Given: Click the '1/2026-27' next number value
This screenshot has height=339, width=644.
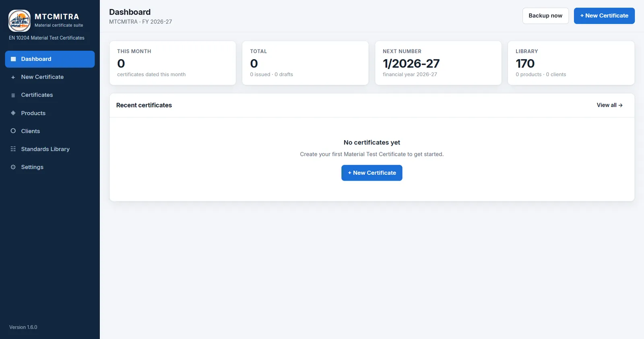Looking at the screenshot, I should 411,63.
